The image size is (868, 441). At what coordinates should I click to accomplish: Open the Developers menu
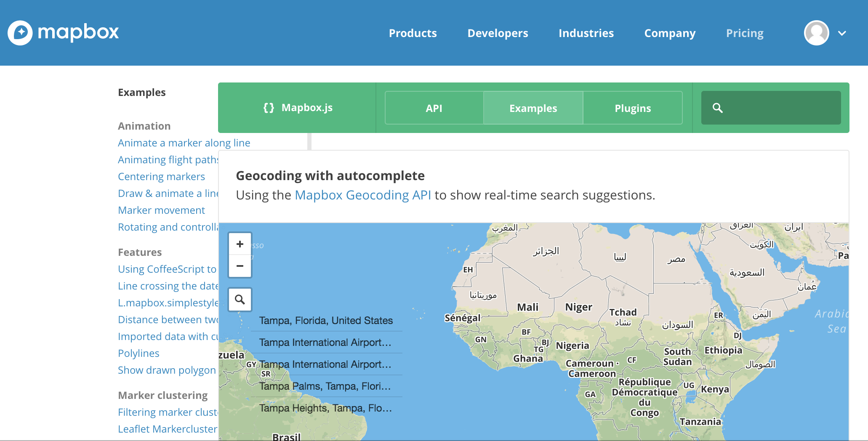click(x=498, y=33)
